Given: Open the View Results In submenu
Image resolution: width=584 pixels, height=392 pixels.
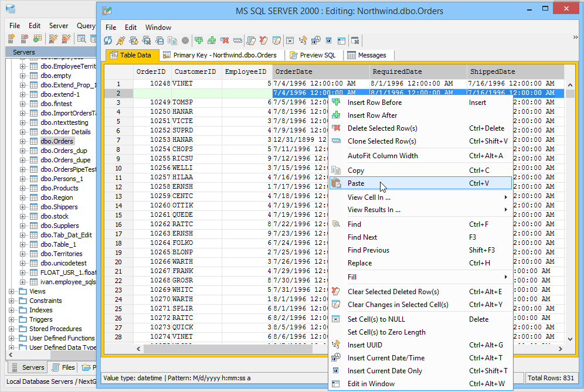Looking at the screenshot, I should click(x=420, y=210).
